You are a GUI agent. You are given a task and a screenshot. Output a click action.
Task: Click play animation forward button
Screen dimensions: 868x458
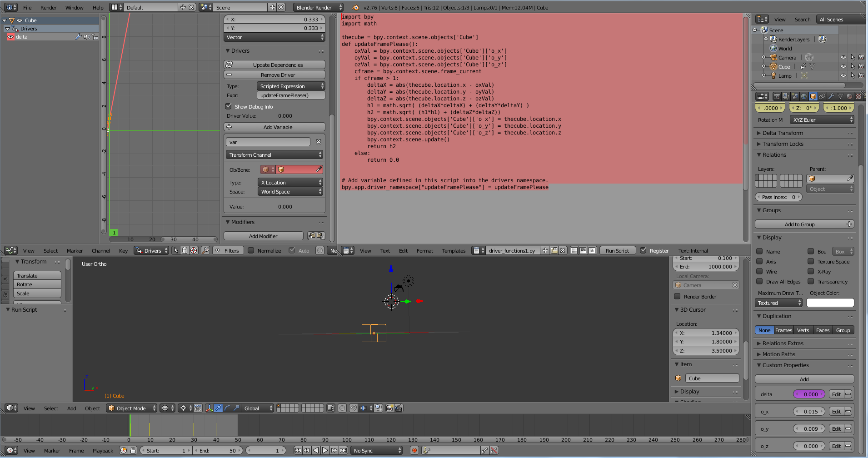point(325,450)
